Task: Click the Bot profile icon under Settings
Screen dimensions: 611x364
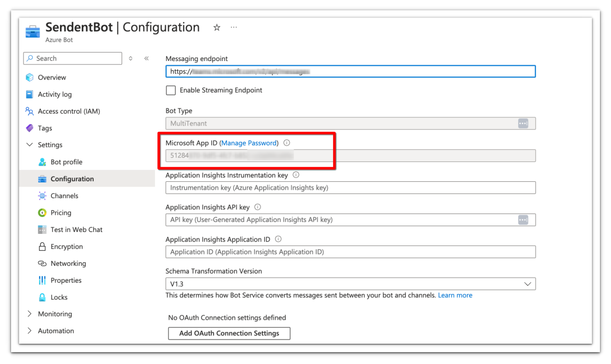Action: point(42,162)
